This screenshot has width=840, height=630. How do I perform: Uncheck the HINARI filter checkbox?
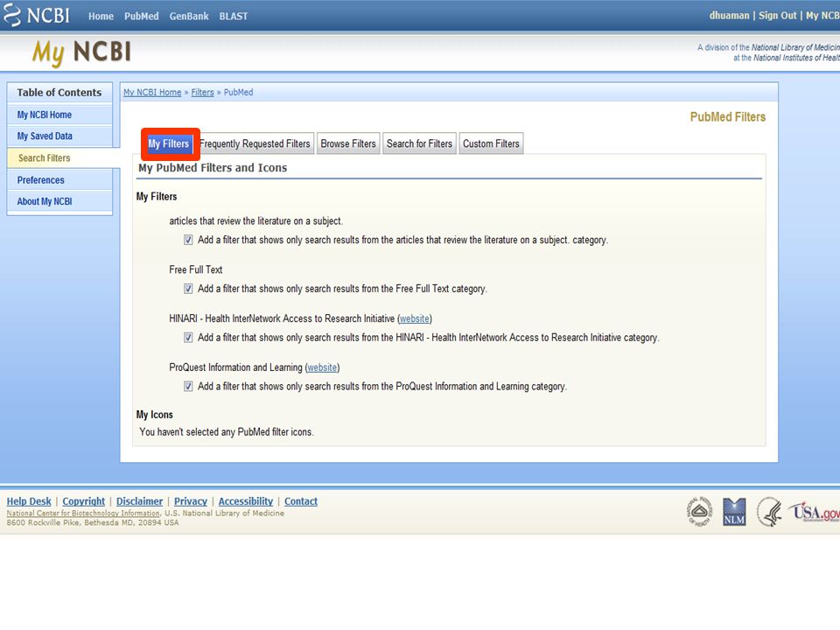[x=188, y=338]
